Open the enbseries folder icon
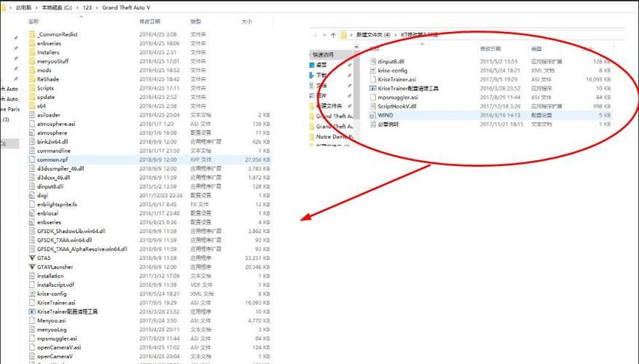The width and height of the screenshot is (639, 364). pos(32,43)
